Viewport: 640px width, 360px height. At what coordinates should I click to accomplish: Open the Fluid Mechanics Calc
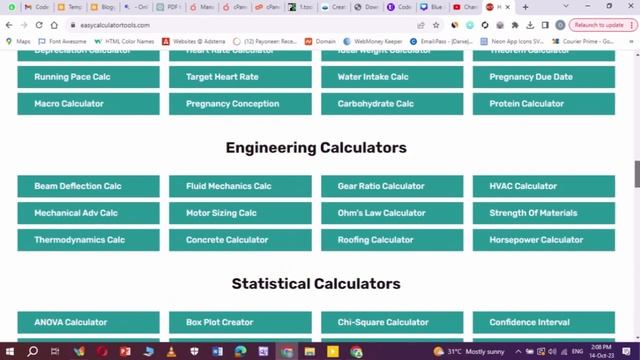(240, 186)
